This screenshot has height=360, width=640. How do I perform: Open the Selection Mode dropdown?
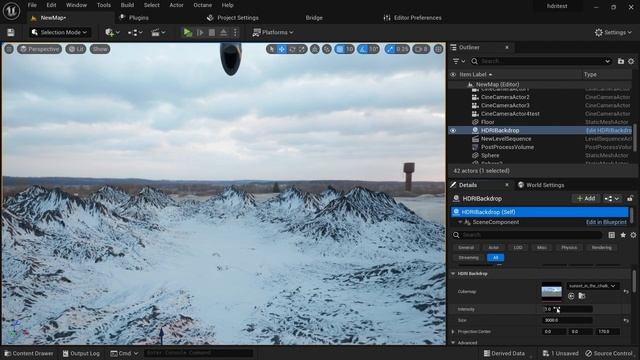pos(60,32)
